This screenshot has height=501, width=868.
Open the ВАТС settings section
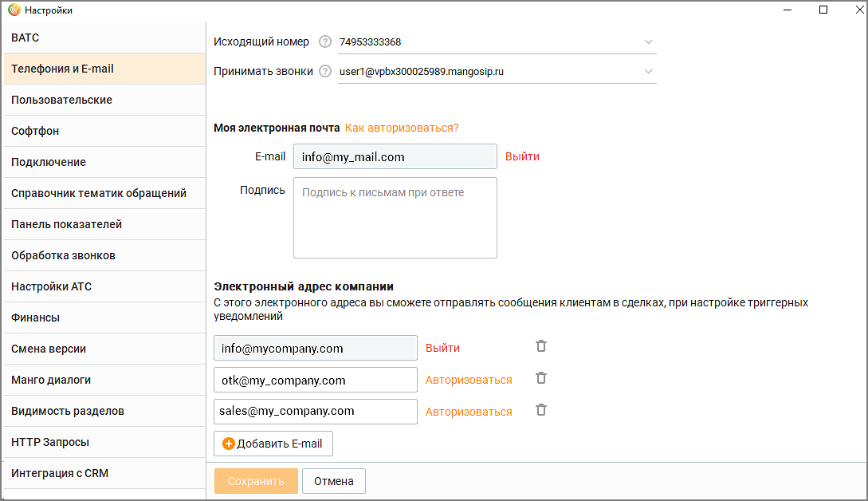click(x=104, y=37)
